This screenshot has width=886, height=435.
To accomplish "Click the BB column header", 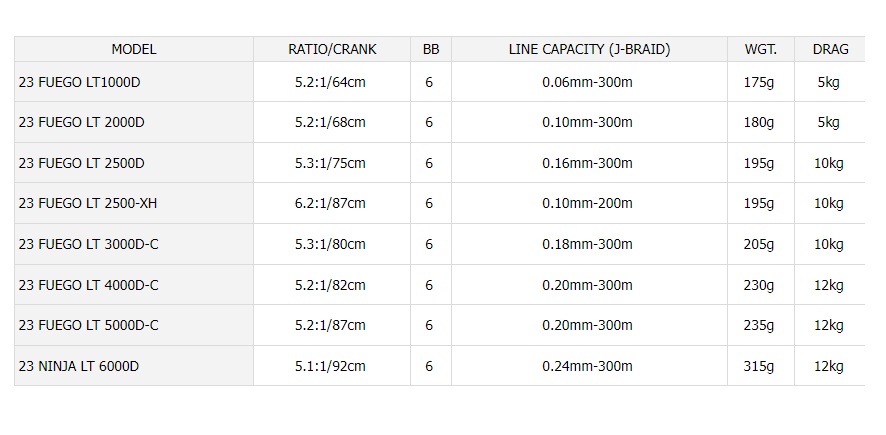I will [431, 49].
